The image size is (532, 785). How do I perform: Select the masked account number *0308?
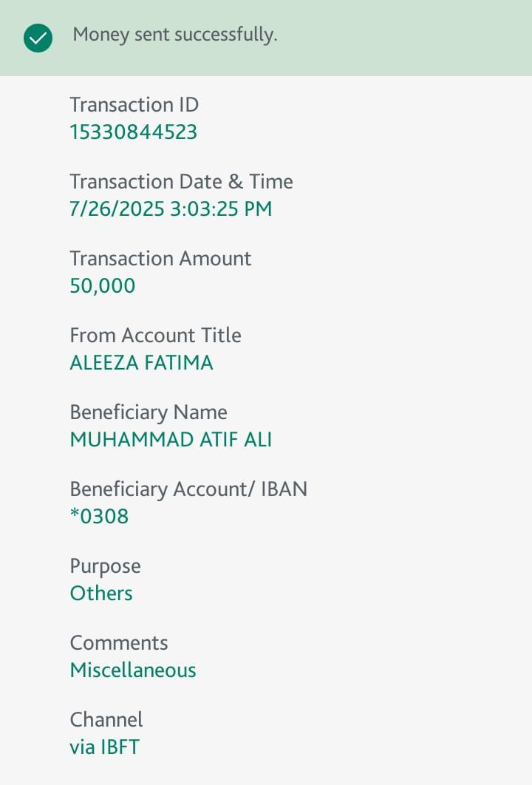[x=99, y=517]
